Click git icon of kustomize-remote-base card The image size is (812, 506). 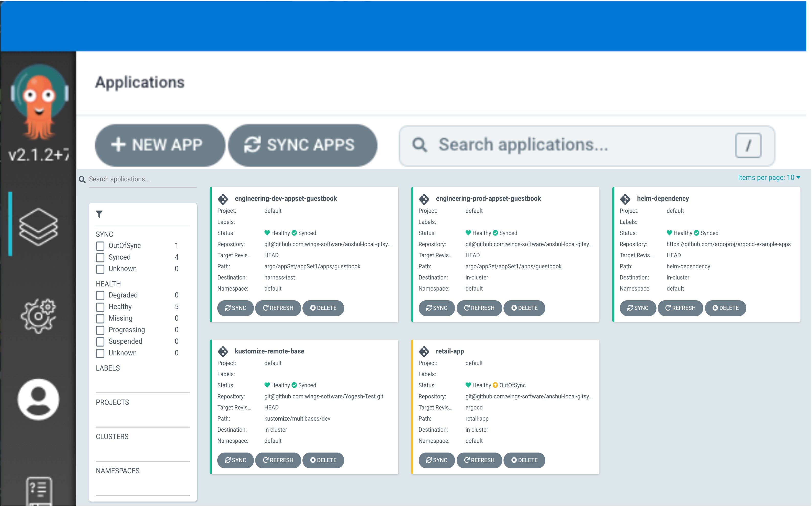tap(223, 351)
